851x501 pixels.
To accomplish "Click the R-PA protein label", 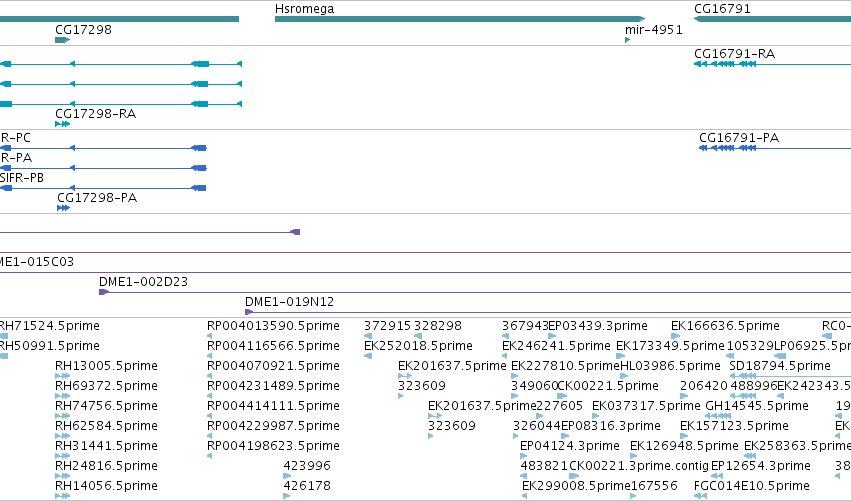I will pos(16,158).
